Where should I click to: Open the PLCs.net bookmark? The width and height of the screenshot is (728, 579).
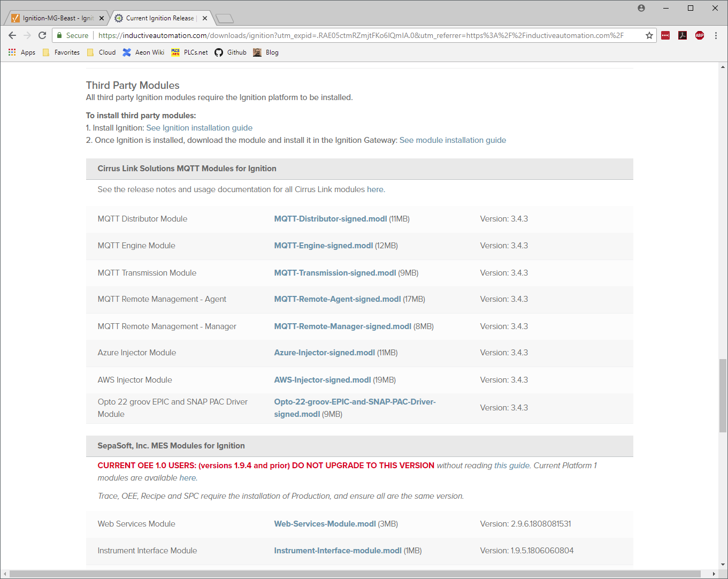pos(189,52)
